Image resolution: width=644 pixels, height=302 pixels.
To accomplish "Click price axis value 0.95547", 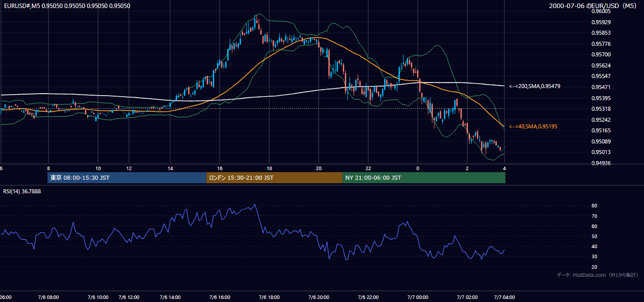I will click(601, 77).
